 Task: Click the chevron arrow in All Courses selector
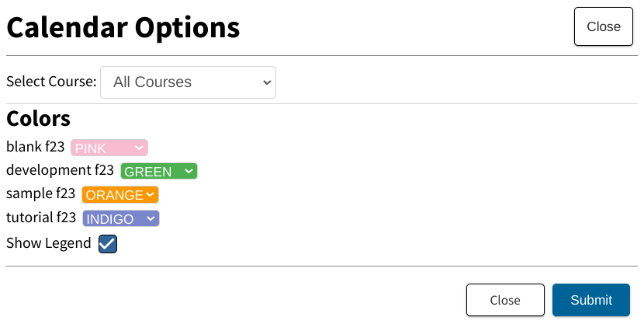pyautogui.click(x=267, y=82)
